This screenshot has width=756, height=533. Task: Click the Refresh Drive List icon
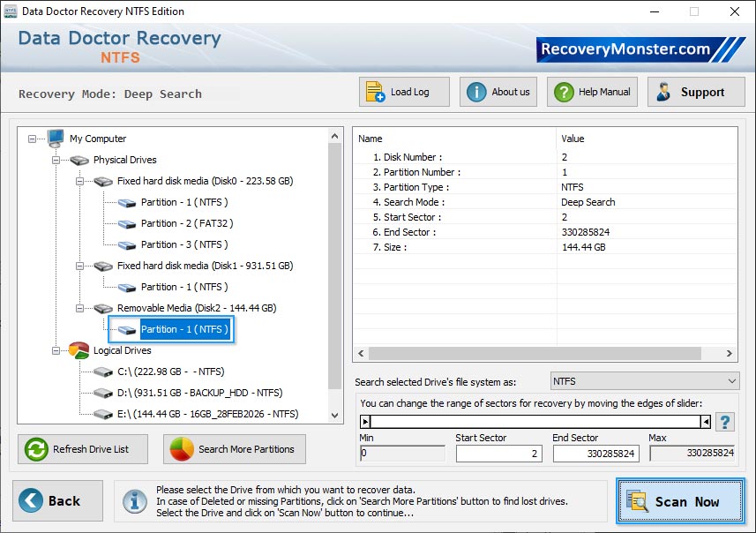pos(36,449)
